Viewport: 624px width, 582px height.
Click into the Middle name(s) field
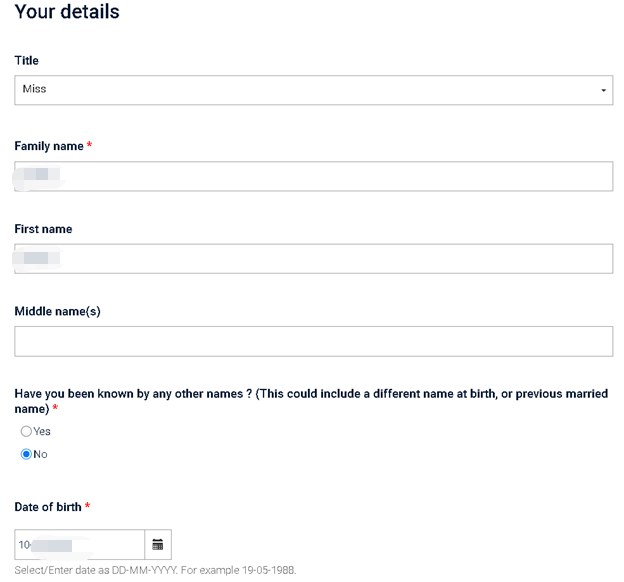[x=314, y=341]
